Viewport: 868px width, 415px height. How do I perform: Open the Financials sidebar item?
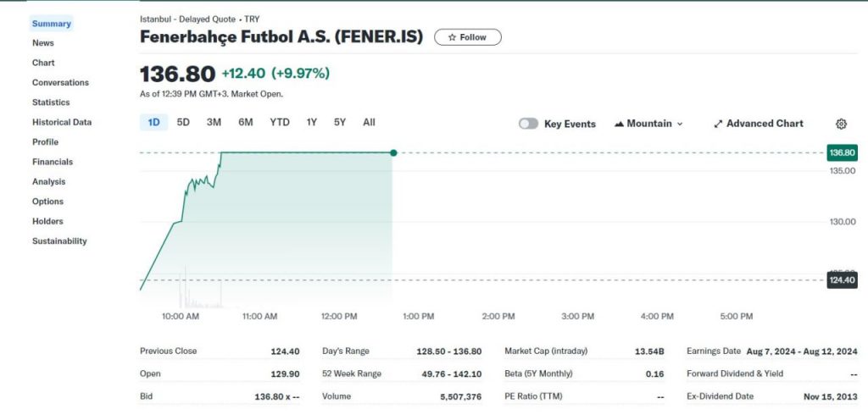pyautogui.click(x=53, y=162)
